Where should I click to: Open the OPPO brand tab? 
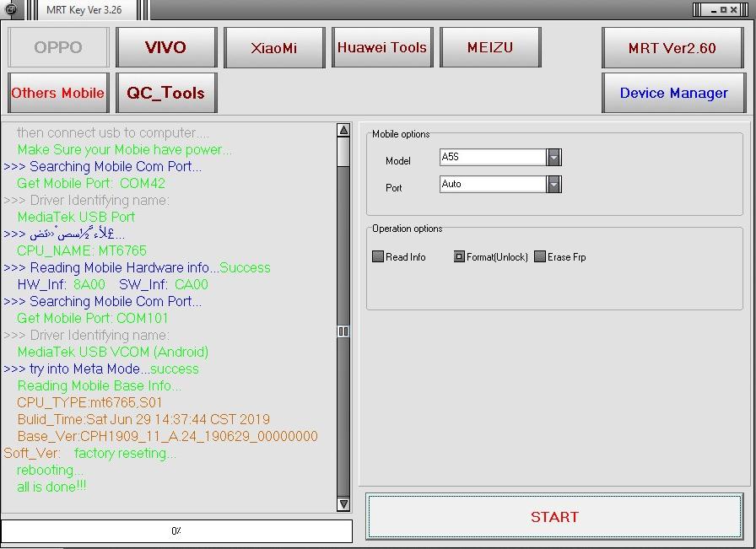(58, 47)
